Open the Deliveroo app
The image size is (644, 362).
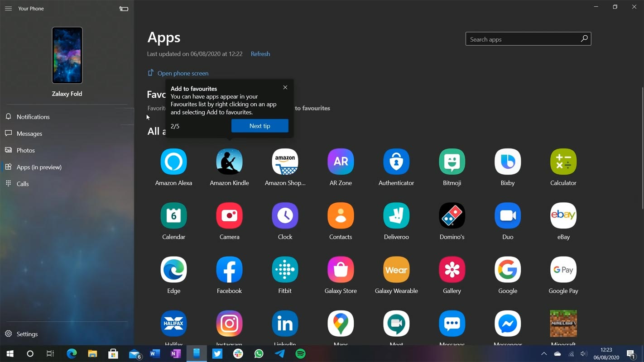click(x=396, y=216)
